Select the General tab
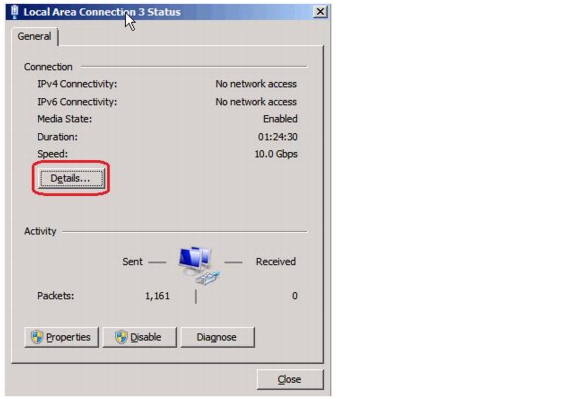This screenshot has height=399, width=576. (x=35, y=36)
